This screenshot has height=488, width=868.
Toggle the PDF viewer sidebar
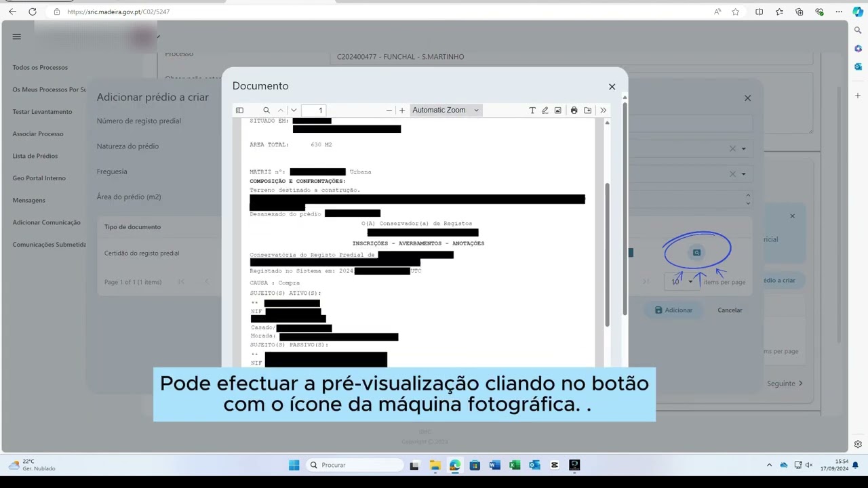[239, 110]
